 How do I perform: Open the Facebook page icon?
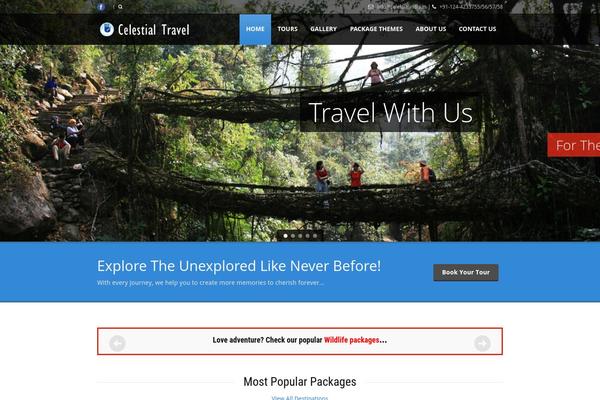coord(101,7)
